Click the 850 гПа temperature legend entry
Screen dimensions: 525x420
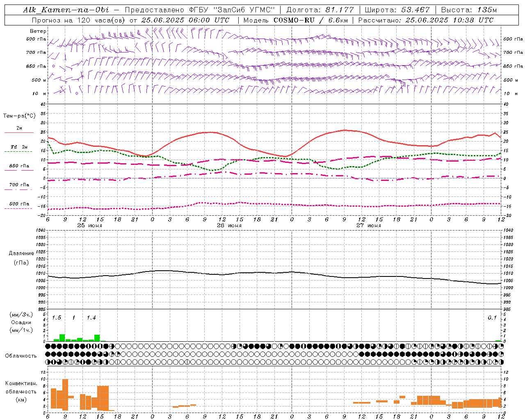(19, 167)
